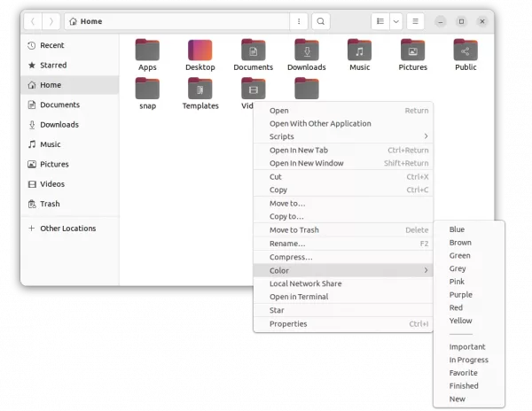Pick Green folder color
The height and width of the screenshot is (411, 532).
[x=469, y=255]
